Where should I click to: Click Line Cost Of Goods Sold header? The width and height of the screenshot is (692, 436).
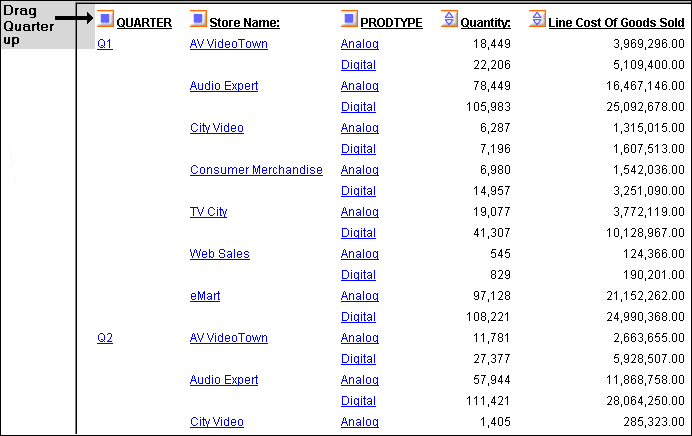tap(616, 23)
